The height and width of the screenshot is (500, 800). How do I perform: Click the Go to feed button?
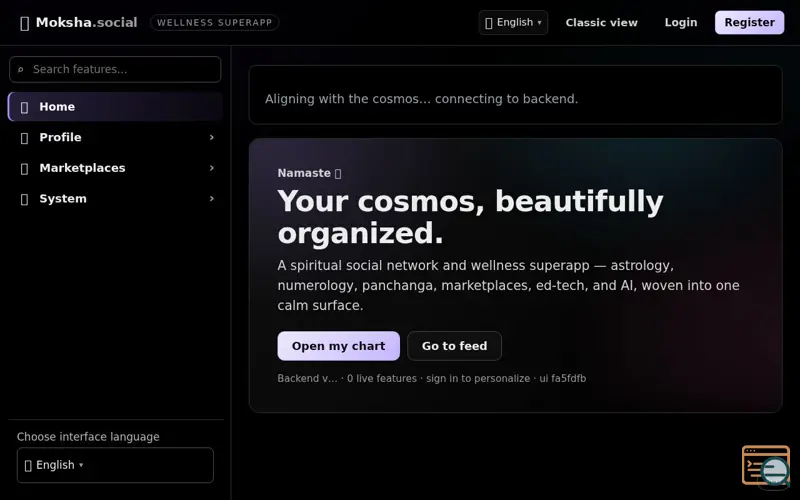coord(454,346)
